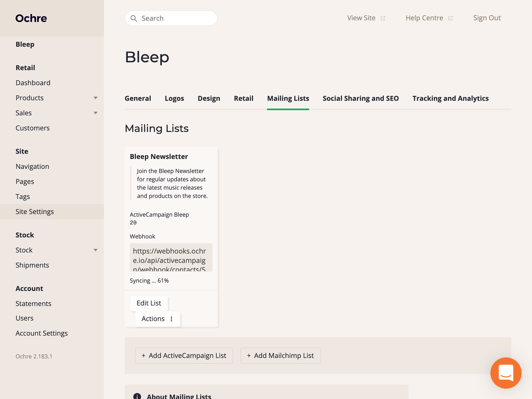Expand the Sales sidebar menu
The height and width of the screenshot is (399, 532).
point(95,113)
